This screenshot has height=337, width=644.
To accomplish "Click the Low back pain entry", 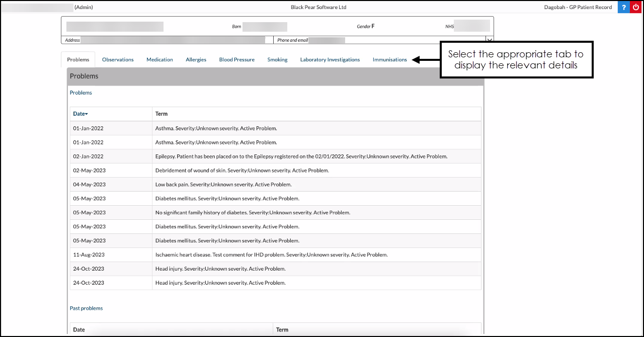I will pyautogui.click(x=223, y=185).
